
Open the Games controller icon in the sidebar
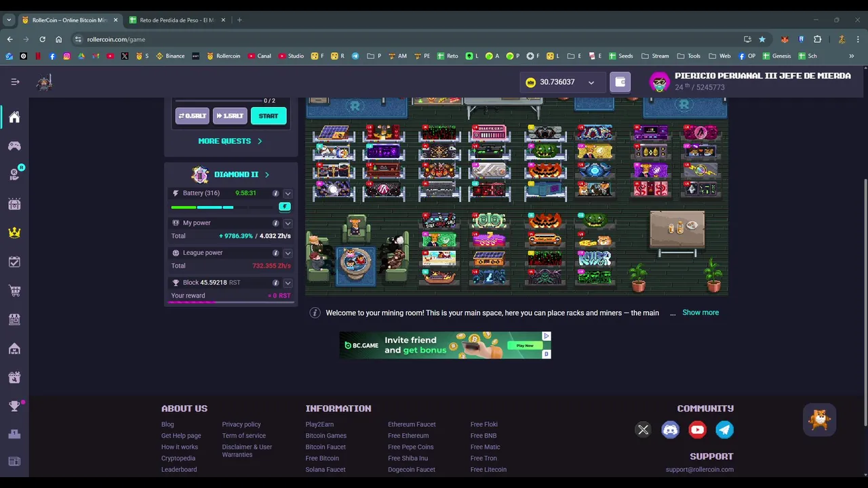point(14,146)
